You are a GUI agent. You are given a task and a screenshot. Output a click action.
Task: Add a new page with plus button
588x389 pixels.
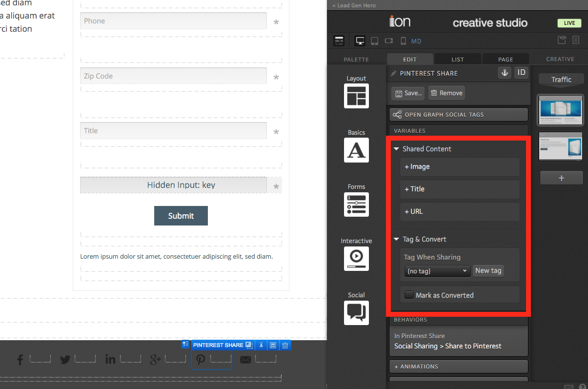click(x=561, y=178)
